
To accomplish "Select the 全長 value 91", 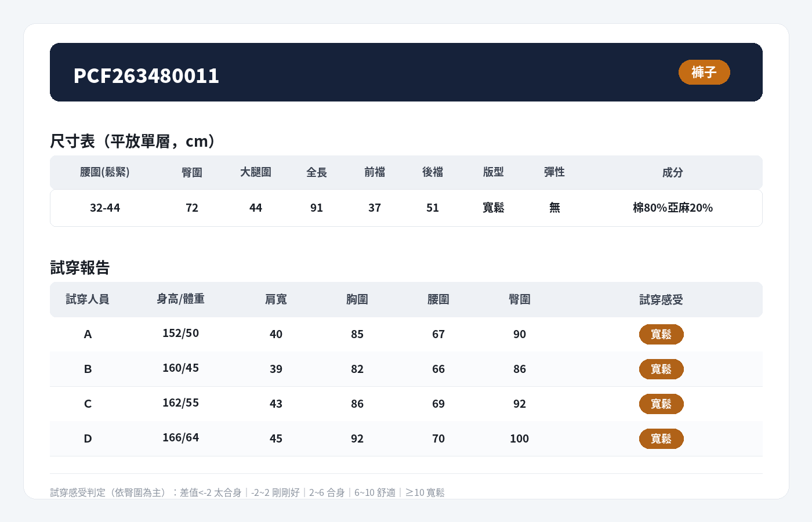I will [x=317, y=208].
